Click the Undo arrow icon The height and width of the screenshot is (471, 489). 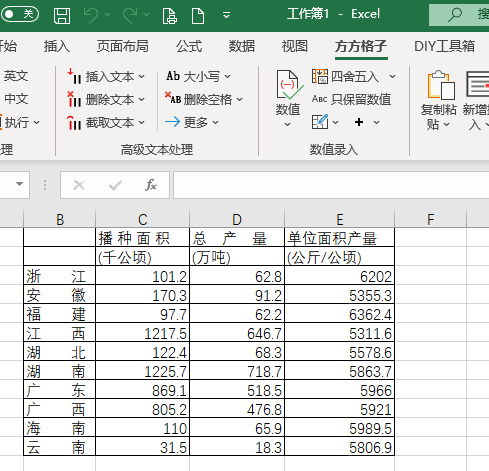[91, 15]
